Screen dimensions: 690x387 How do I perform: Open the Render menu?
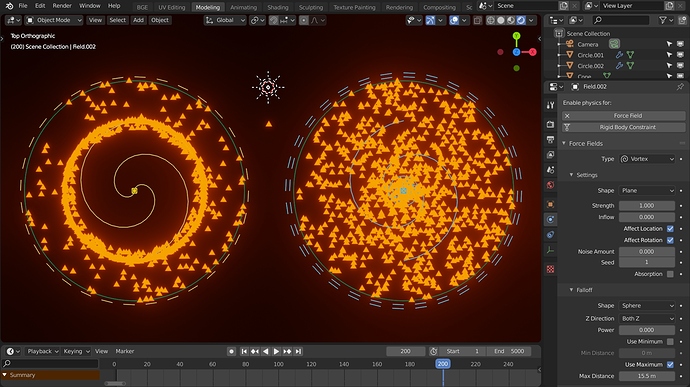point(62,6)
